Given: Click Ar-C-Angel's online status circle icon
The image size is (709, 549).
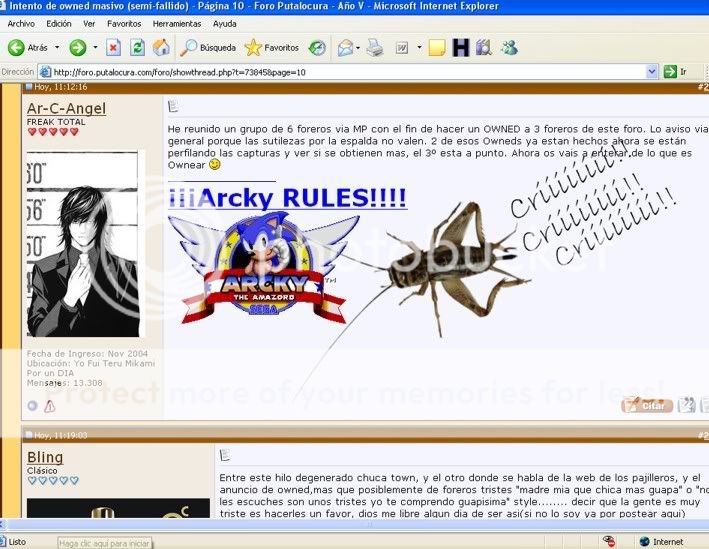Looking at the screenshot, I should (x=33, y=406).
